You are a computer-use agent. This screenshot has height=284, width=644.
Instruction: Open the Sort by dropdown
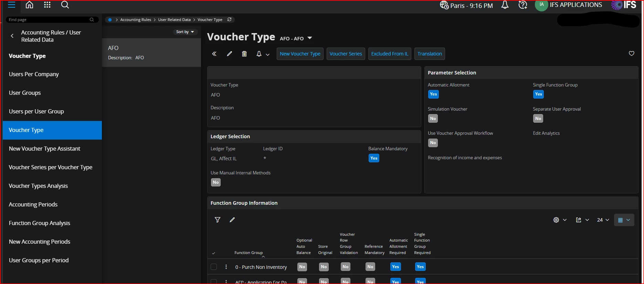click(185, 32)
